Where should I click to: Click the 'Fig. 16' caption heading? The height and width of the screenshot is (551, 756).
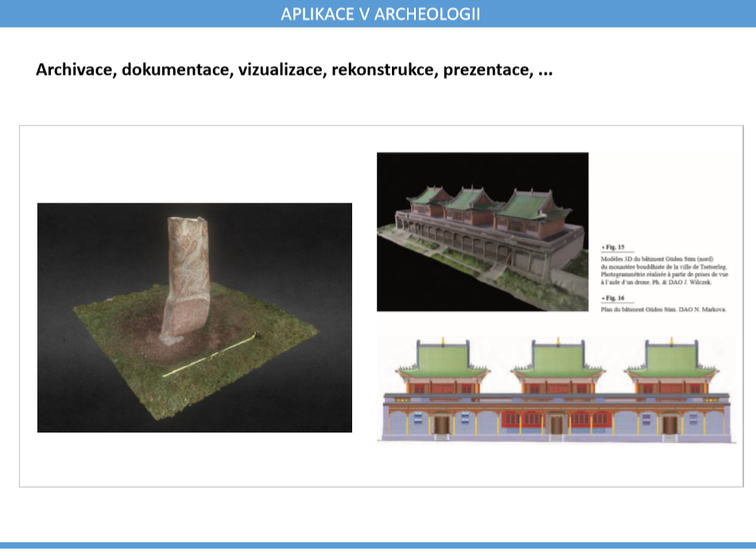pyautogui.click(x=614, y=297)
